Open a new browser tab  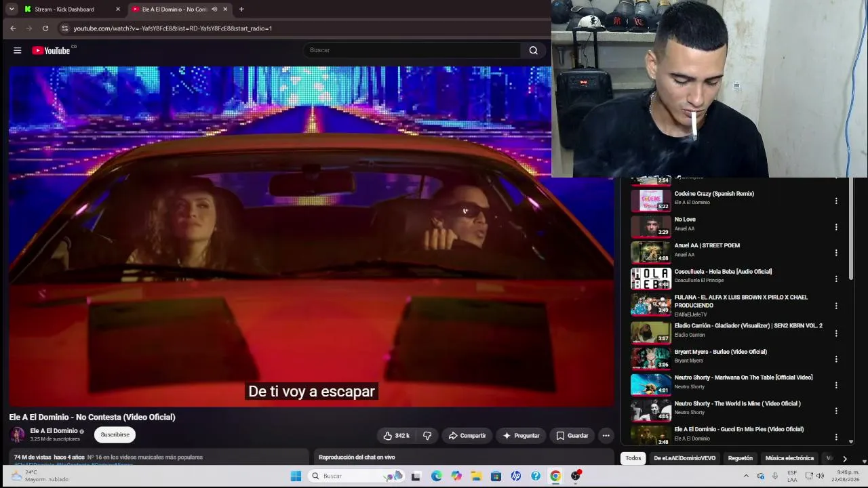[241, 9]
